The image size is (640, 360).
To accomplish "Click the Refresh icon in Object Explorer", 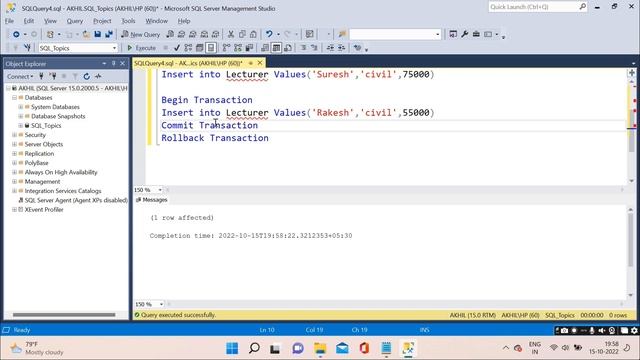I will [x=87, y=76].
